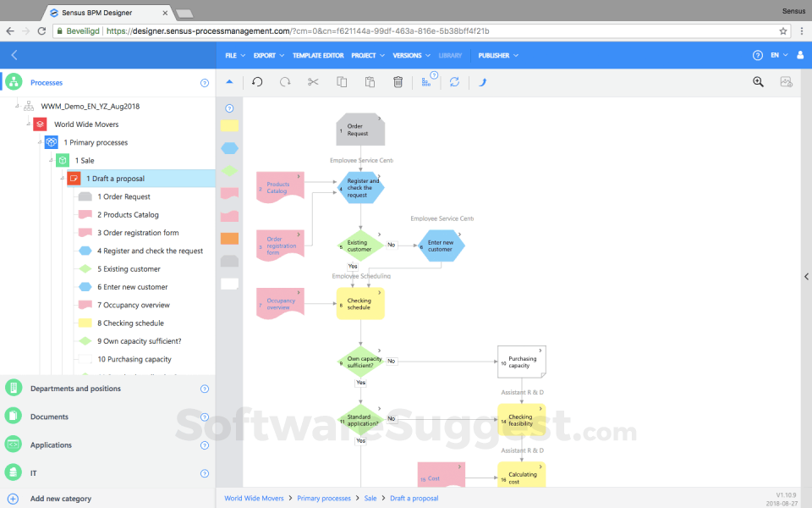Expand the right side panel arrow
Screen dimensions: 812x508
[x=806, y=276]
